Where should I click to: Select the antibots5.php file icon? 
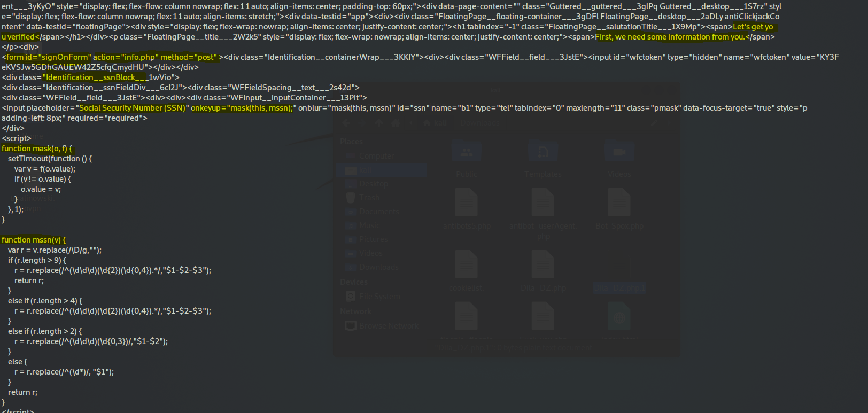pyautogui.click(x=467, y=204)
